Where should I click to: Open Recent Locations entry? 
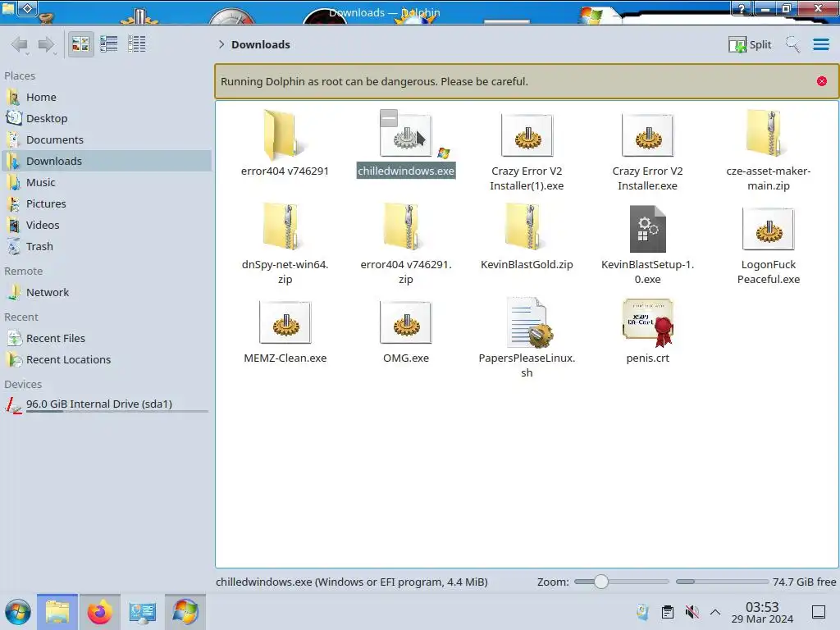pyautogui.click(x=106, y=360)
